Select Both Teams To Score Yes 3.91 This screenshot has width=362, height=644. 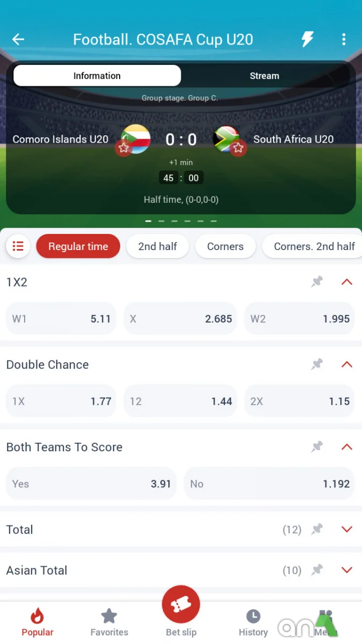91,484
